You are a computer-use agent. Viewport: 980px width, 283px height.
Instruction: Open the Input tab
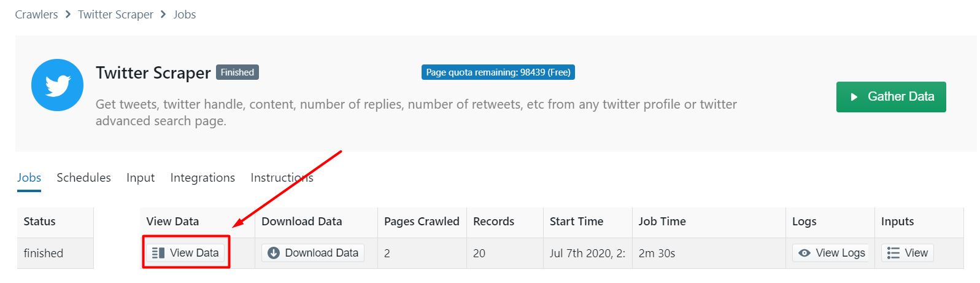click(141, 178)
